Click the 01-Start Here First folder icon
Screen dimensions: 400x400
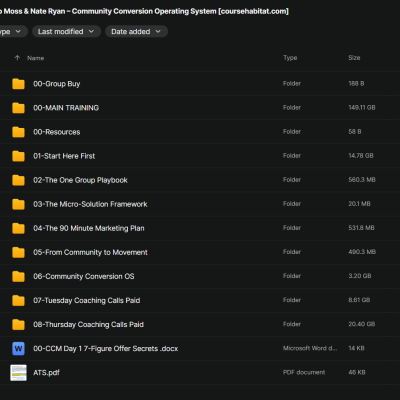click(x=18, y=156)
